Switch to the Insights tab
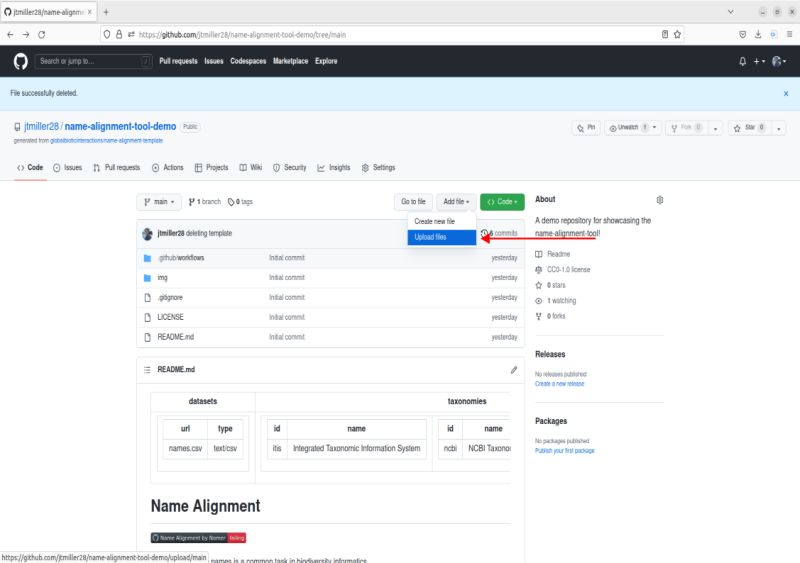Screen dimensions: 800x563 tap(334, 167)
